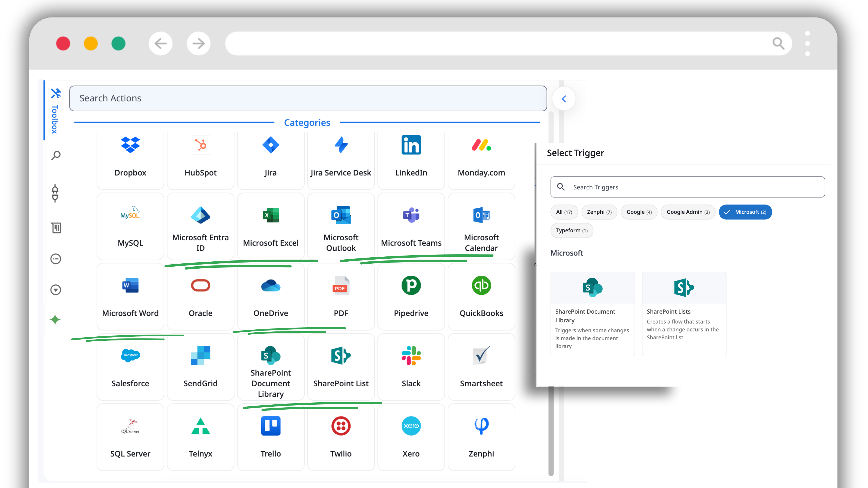Select the Pipedrive tile
The image size is (868, 488).
[411, 297]
